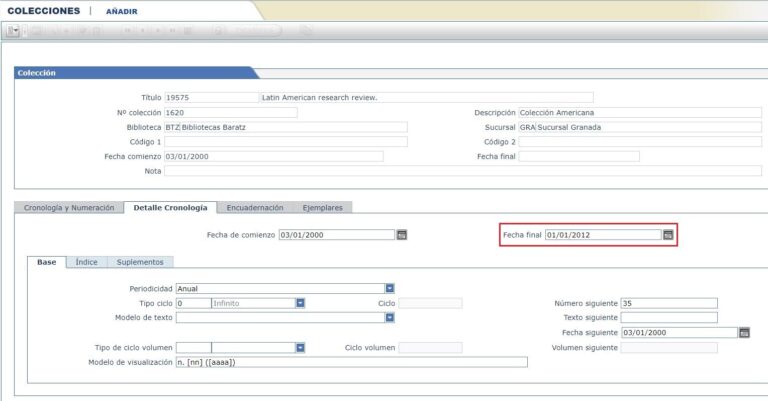Click the Número siguiente input field
This screenshot has width=768, height=401.
click(x=668, y=303)
